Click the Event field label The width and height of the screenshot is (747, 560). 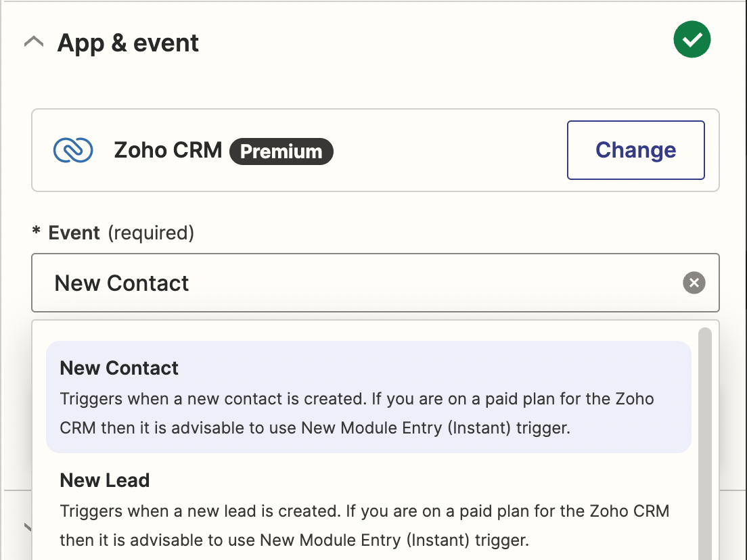tap(74, 233)
